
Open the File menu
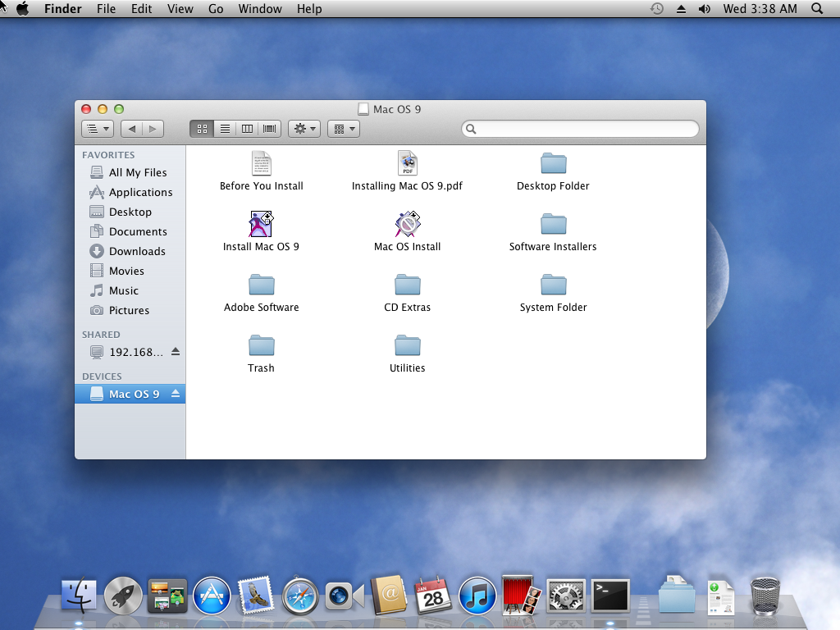106,8
